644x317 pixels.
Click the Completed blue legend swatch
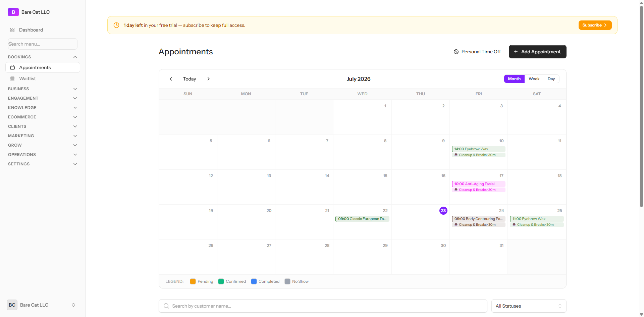coord(254,281)
